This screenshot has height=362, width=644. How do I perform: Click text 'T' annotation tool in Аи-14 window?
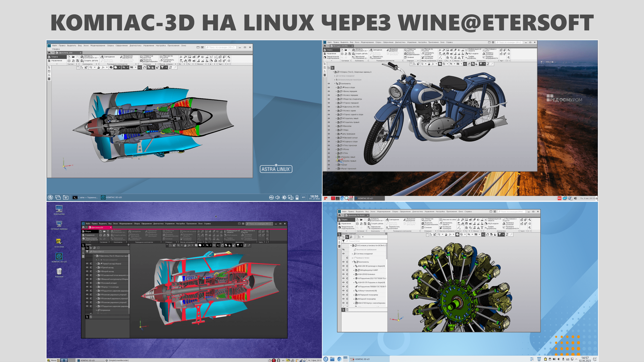coord(482,228)
